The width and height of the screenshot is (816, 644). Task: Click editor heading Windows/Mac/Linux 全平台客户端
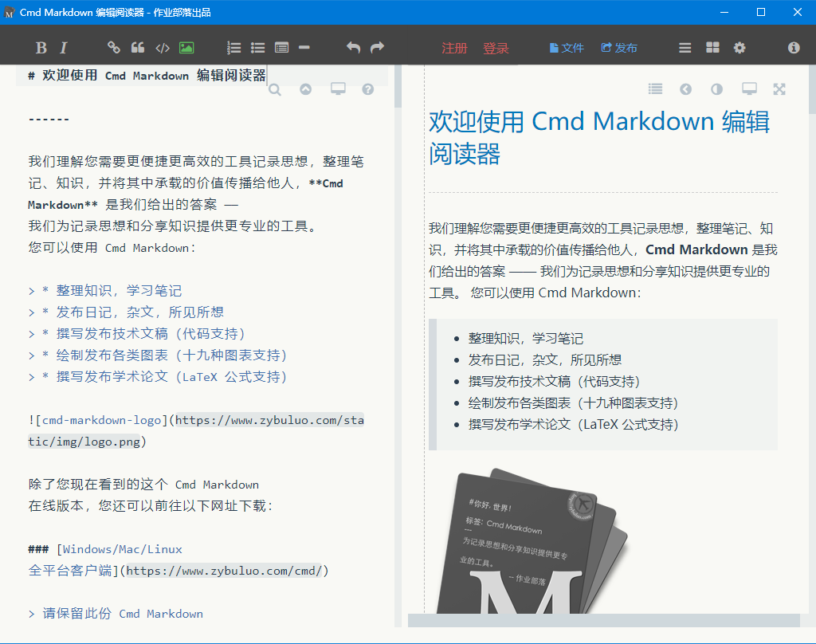(178, 560)
